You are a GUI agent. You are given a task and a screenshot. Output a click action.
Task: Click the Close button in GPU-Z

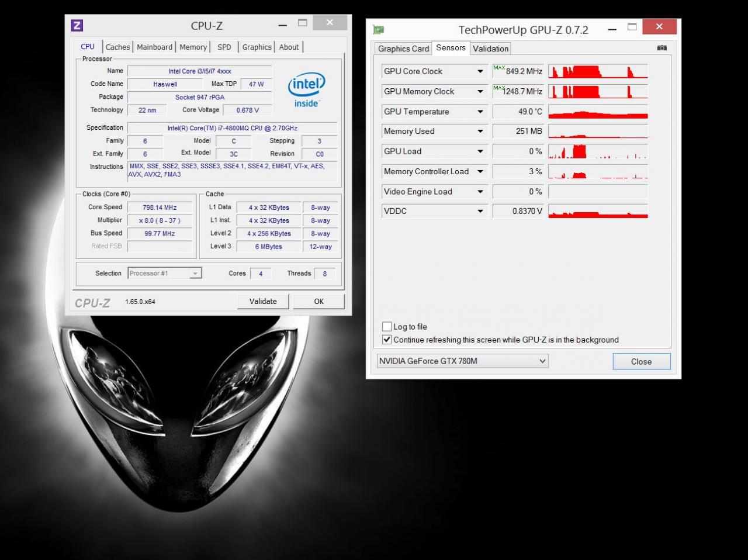(x=641, y=361)
